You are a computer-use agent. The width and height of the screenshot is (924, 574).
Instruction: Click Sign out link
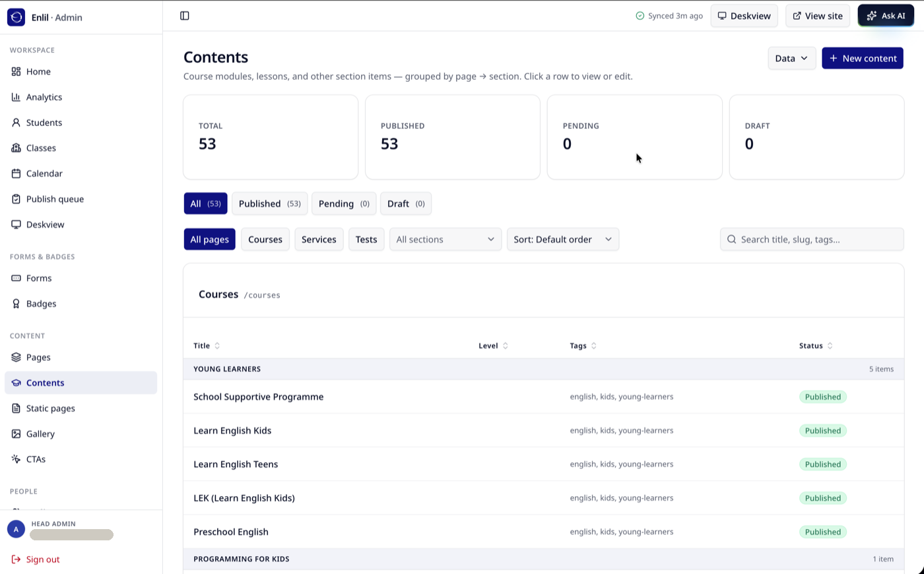click(43, 559)
